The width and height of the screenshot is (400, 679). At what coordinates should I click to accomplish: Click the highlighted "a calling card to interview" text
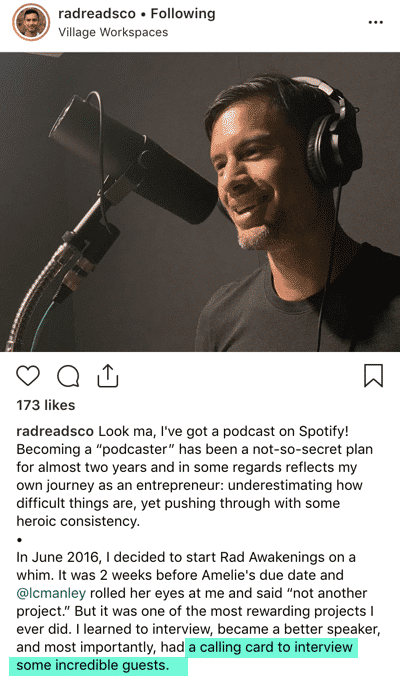coord(270,647)
